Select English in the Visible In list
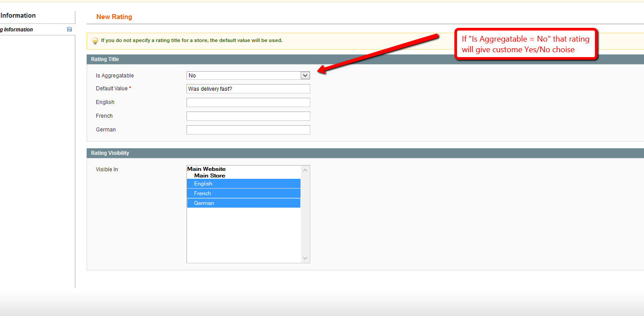 244,184
